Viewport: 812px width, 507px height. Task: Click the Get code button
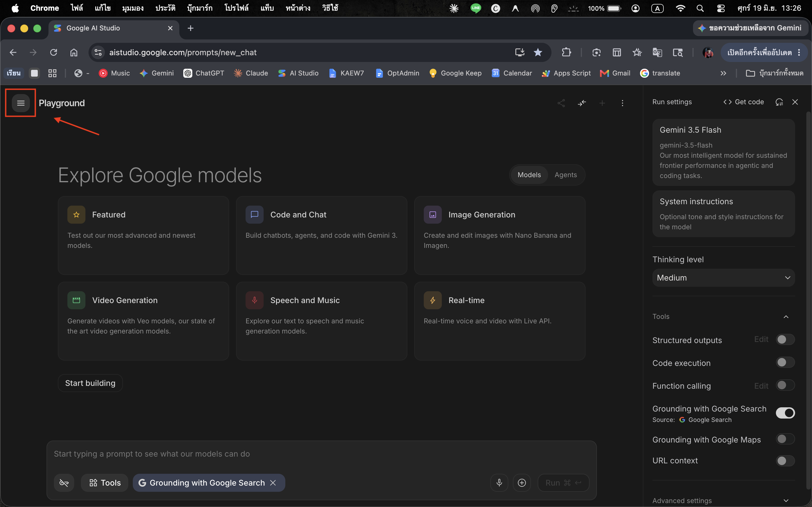click(743, 102)
